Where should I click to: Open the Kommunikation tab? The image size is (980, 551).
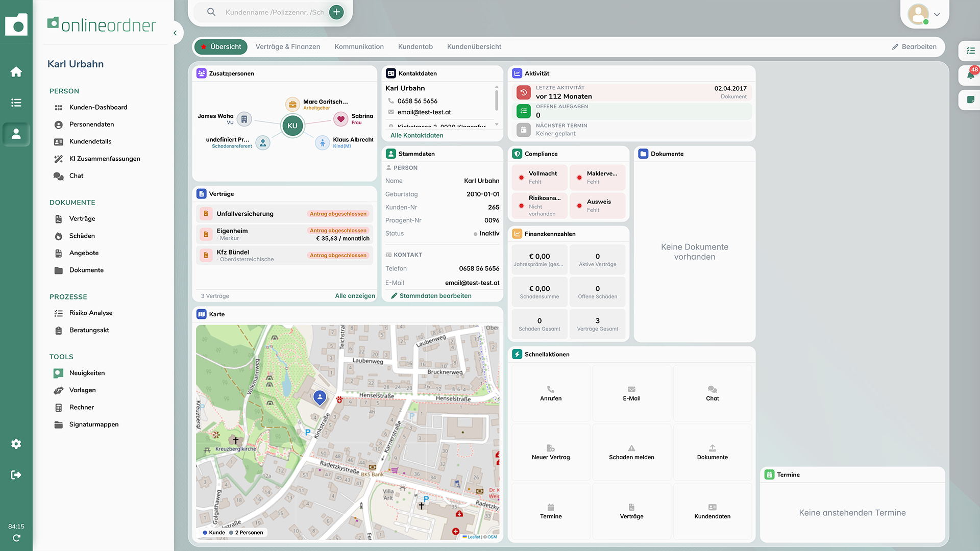359,46
